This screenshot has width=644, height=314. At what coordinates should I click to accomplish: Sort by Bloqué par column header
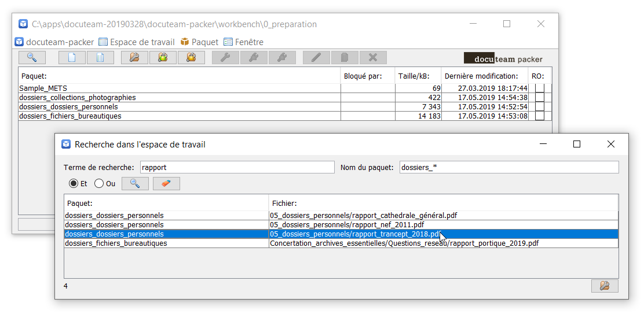[x=368, y=76]
